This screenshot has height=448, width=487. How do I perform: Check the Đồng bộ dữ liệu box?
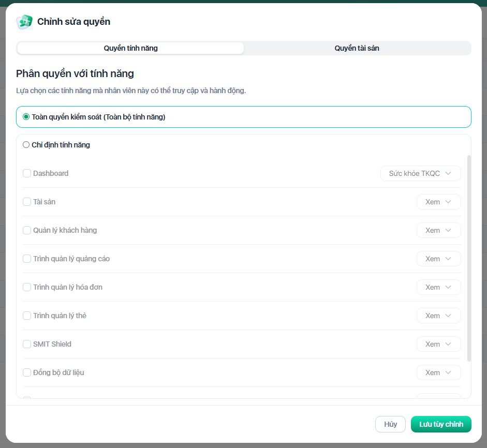pos(27,372)
